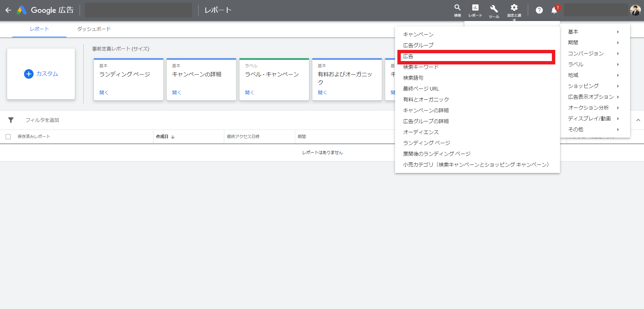644x309 pixels.
Task: Select オーディエンス menu item
Action: (x=477, y=132)
